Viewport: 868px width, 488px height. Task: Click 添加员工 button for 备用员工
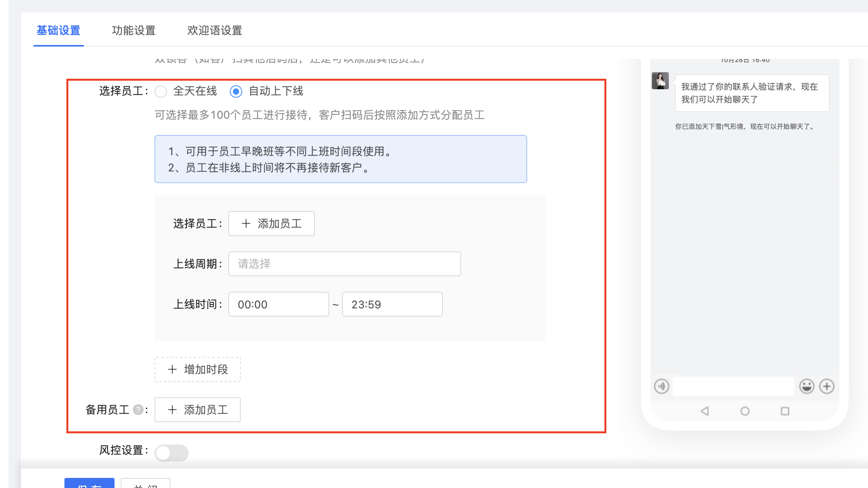coord(198,410)
